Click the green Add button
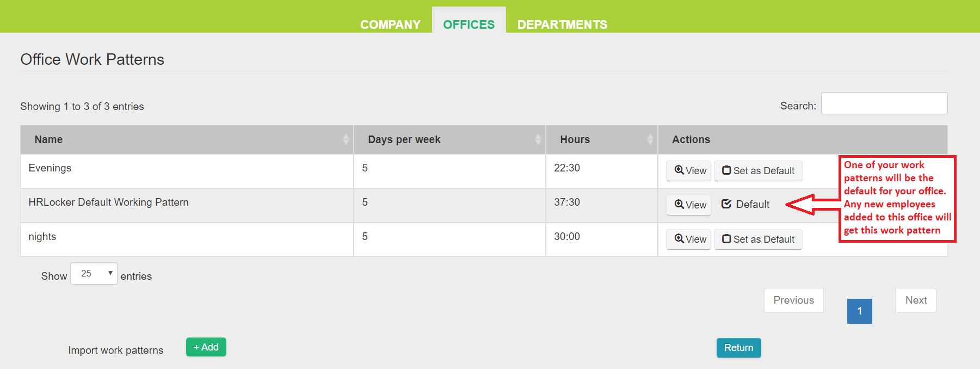The height and width of the screenshot is (369, 980). point(206,347)
